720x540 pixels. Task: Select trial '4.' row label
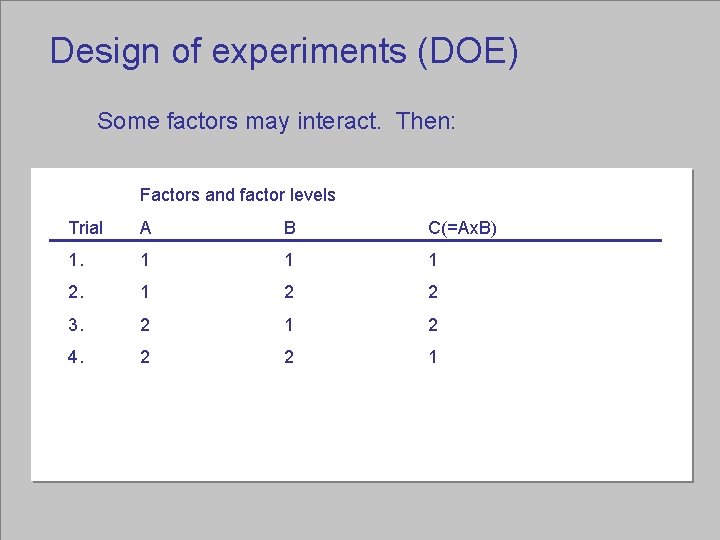pos(77,357)
